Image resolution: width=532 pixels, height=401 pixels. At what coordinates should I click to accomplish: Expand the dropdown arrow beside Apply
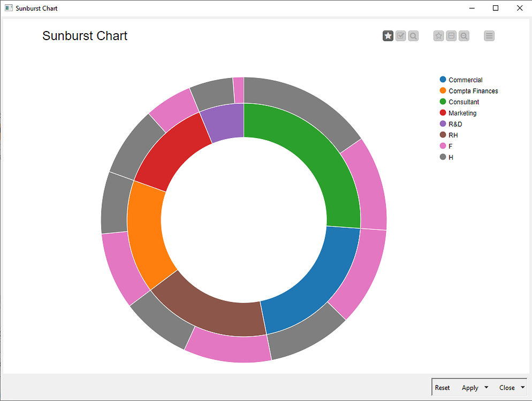pyautogui.click(x=486, y=387)
